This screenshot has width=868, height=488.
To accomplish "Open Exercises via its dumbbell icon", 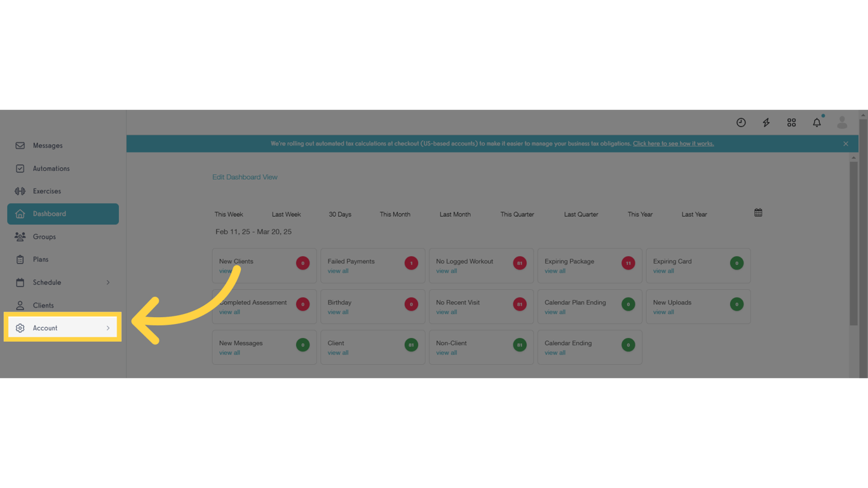I will (x=20, y=191).
